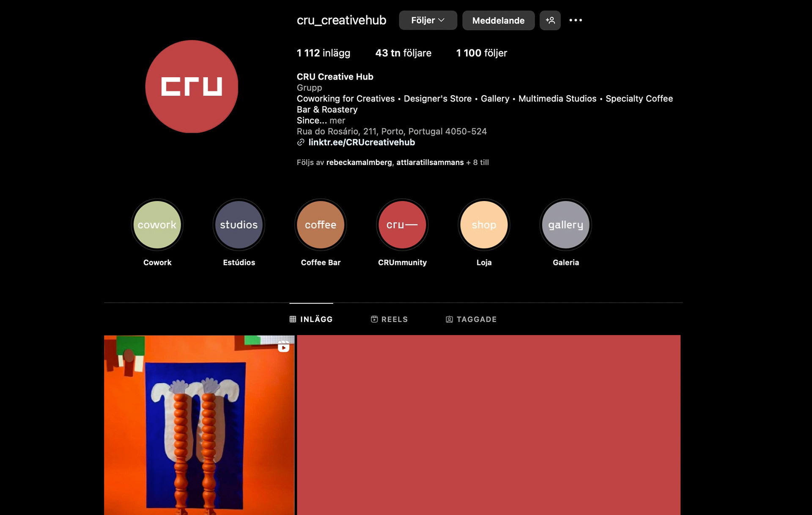812x515 pixels.
Task: Open rebeckamalmberg's profile link
Action: tap(359, 162)
